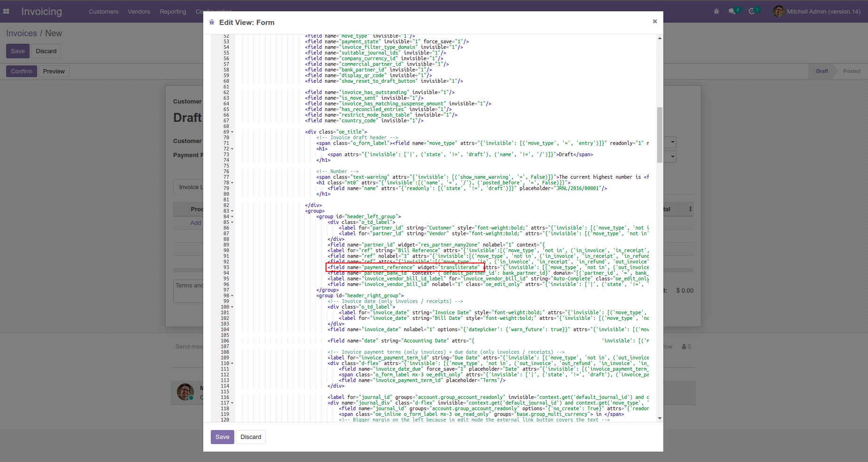Open the debug bug icon in navbar
The image size is (868, 462).
pyautogui.click(x=716, y=11)
